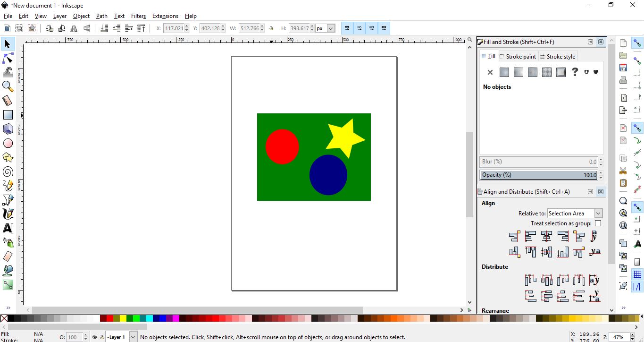
Task: Toggle scaling rounded corners in rectangles
Action: (x=359, y=28)
